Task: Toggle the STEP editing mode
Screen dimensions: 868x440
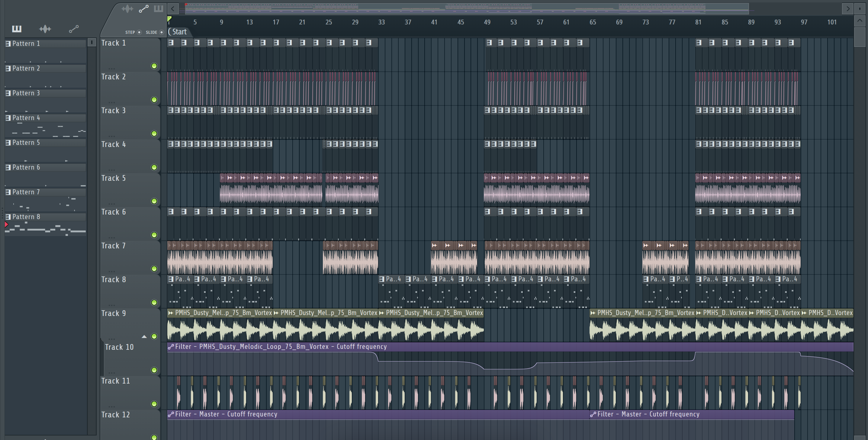Action: tap(139, 32)
